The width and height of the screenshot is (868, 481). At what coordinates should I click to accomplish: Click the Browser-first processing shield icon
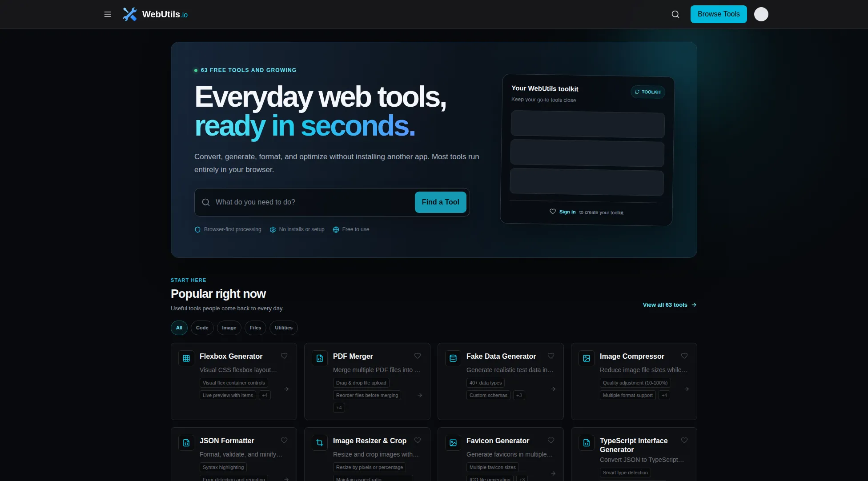(197, 229)
